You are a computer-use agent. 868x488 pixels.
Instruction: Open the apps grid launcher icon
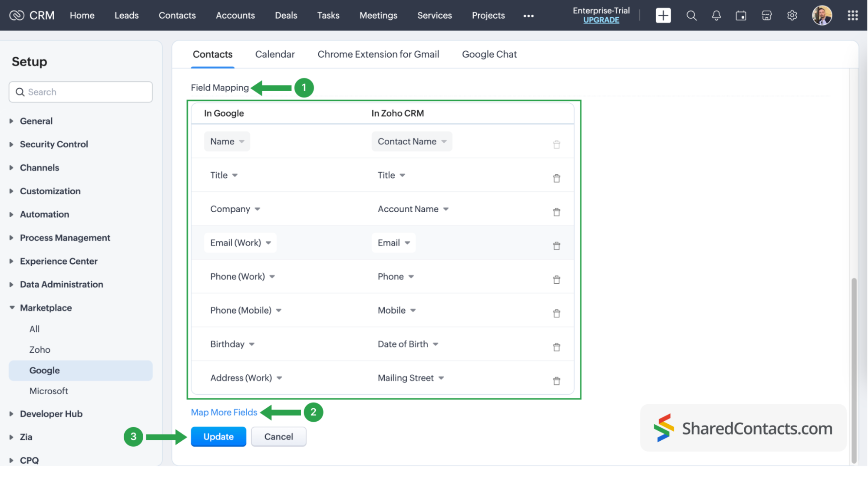pyautogui.click(x=853, y=16)
